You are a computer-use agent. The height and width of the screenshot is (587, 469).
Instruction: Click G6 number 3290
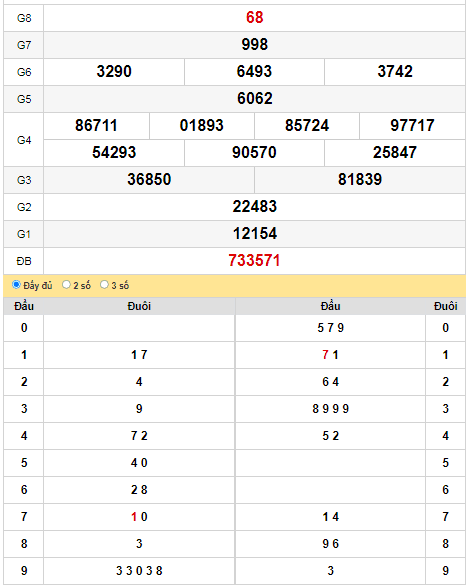(x=114, y=72)
